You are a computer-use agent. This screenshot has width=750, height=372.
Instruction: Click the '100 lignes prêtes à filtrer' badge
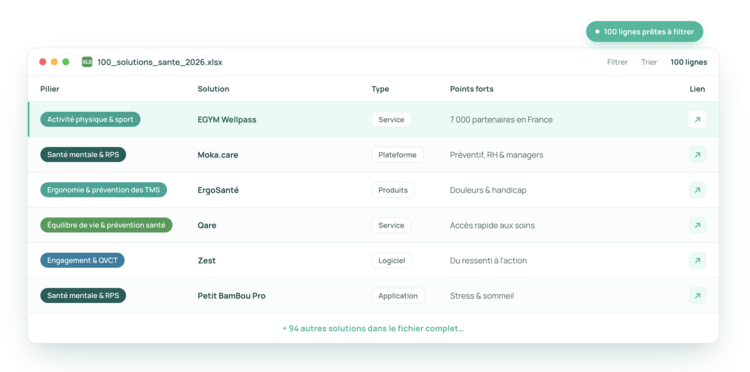click(x=644, y=32)
